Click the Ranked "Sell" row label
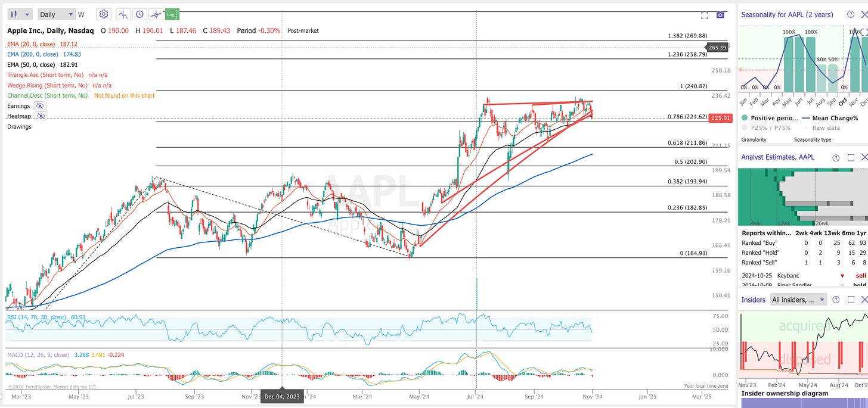 click(759, 262)
